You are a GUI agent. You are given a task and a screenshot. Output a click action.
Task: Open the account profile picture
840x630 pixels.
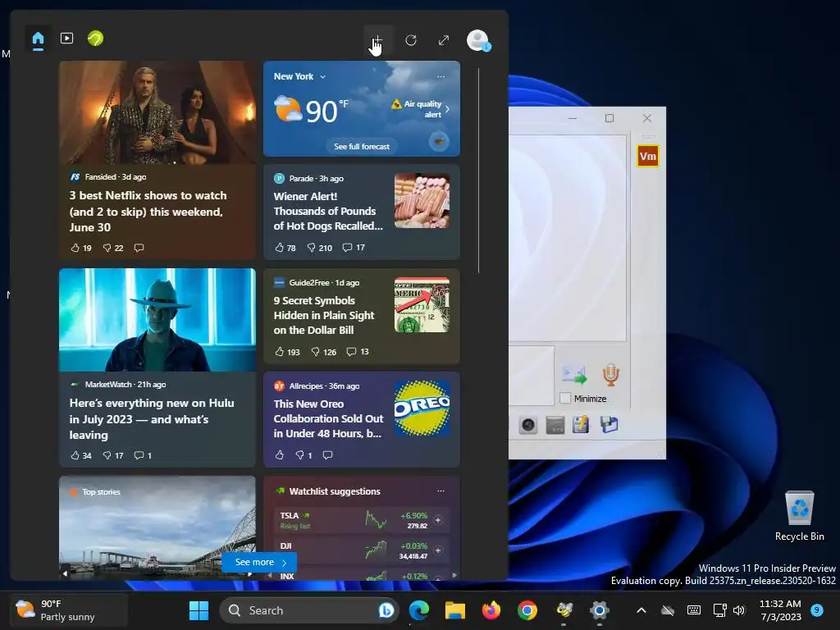pos(478,40)
